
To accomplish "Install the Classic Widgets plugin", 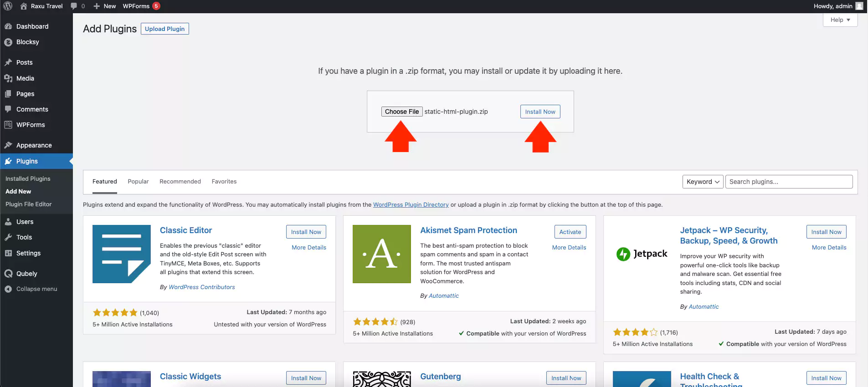I will pos(306,378).
